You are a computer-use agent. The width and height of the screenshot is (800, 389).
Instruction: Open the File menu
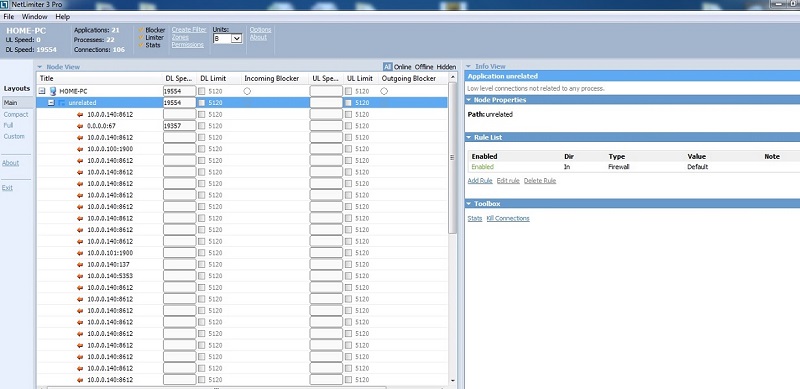9,17
